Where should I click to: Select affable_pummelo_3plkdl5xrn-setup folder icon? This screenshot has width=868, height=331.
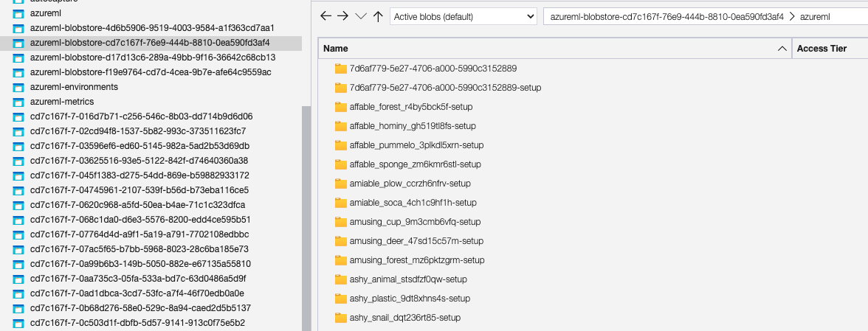[x=340, y=145]
